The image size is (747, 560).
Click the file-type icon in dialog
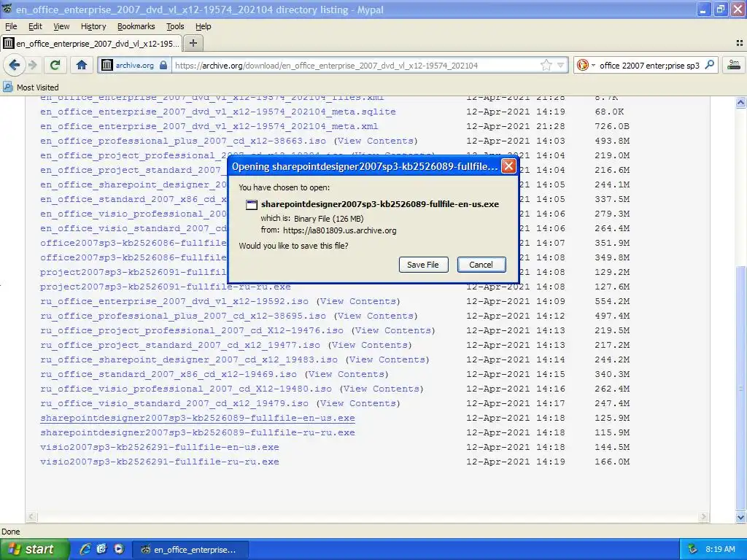point(252,205)
